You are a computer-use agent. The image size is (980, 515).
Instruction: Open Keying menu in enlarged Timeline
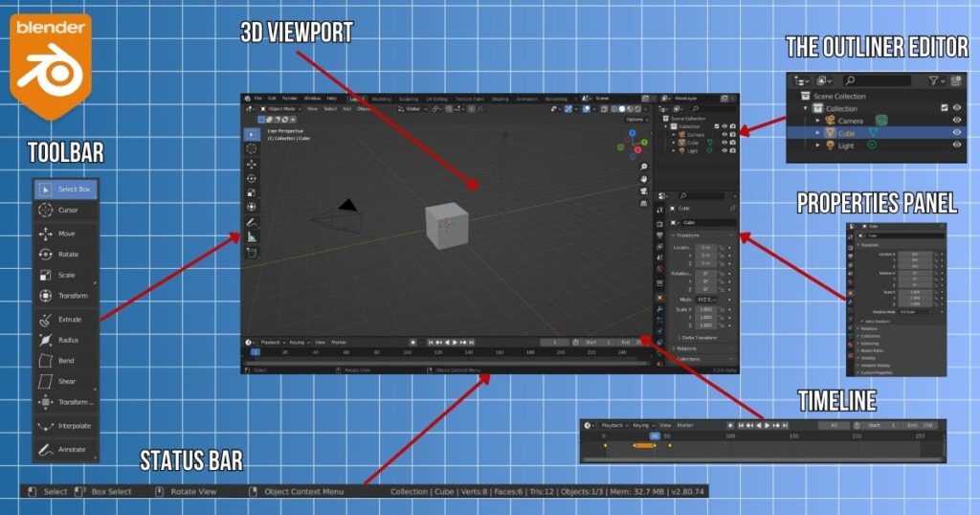(x=643, y=425)
